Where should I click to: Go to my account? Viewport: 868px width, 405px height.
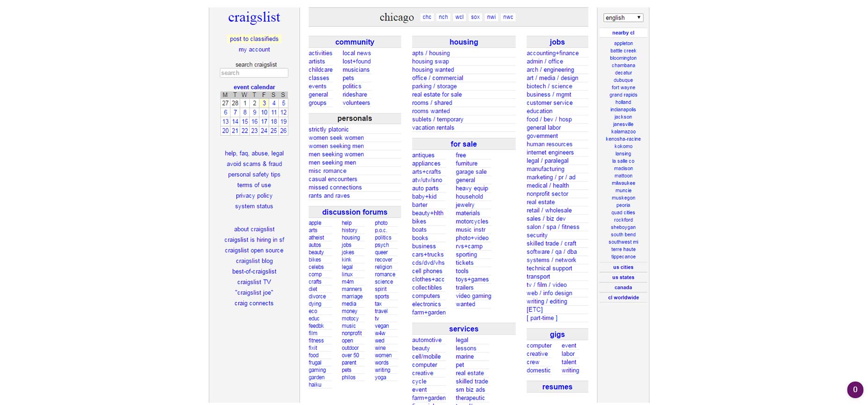pyautogui.click(x=254, y=50)
